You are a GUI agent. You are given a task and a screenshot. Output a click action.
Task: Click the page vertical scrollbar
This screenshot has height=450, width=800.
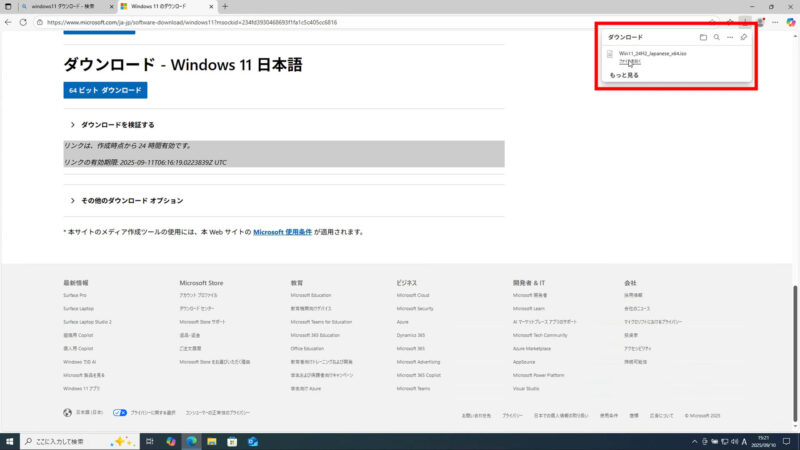[x=795, y=300]
